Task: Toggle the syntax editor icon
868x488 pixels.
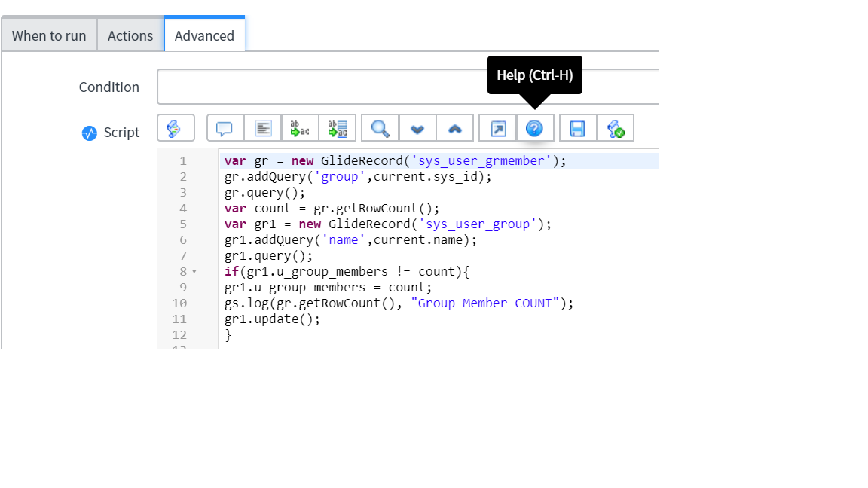Action: (x=176, y=128)
